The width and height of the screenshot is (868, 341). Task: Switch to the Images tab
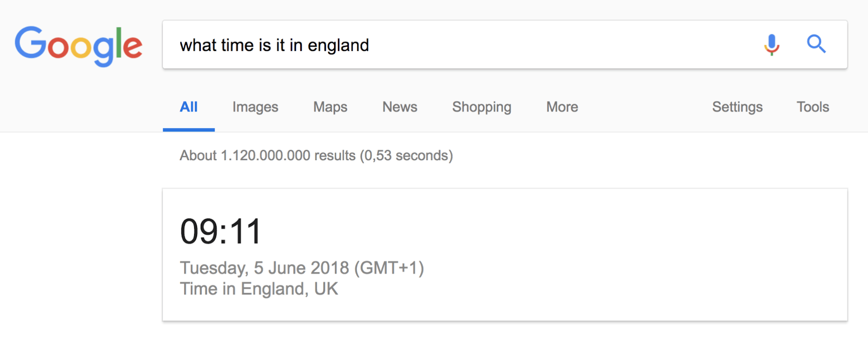click(x=255, y=107)
